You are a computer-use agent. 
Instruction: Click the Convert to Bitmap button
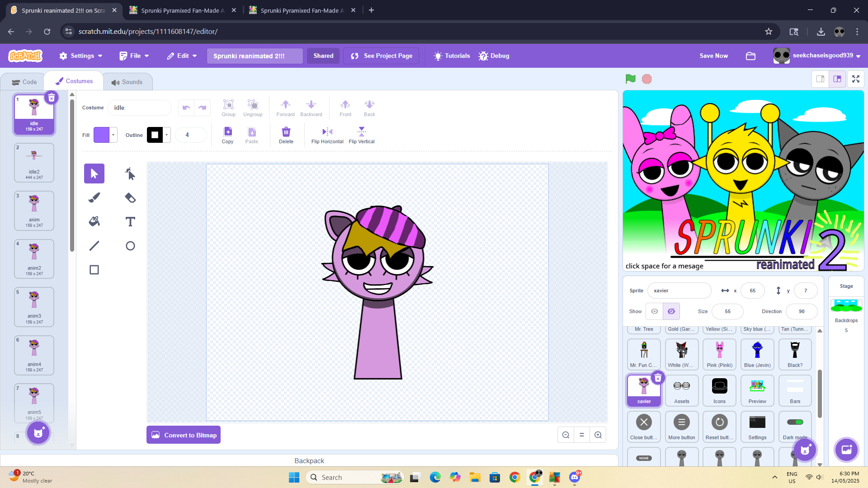[x=184, y=435]
